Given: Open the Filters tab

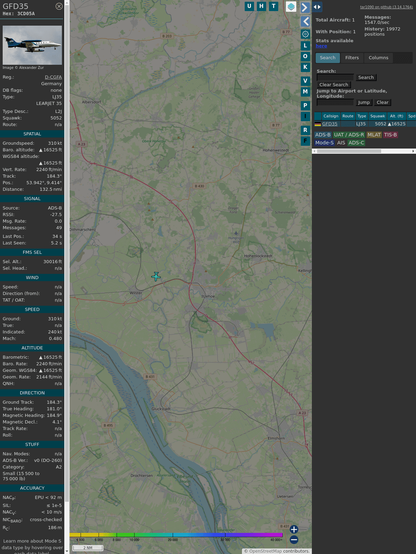Looking at the screenshot, I should 352,58.
